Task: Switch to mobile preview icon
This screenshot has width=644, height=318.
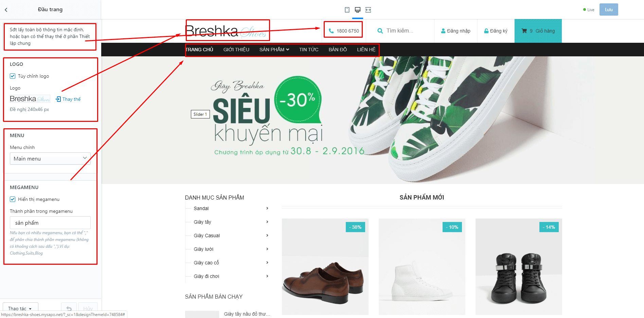Action: tap(347, 10)
